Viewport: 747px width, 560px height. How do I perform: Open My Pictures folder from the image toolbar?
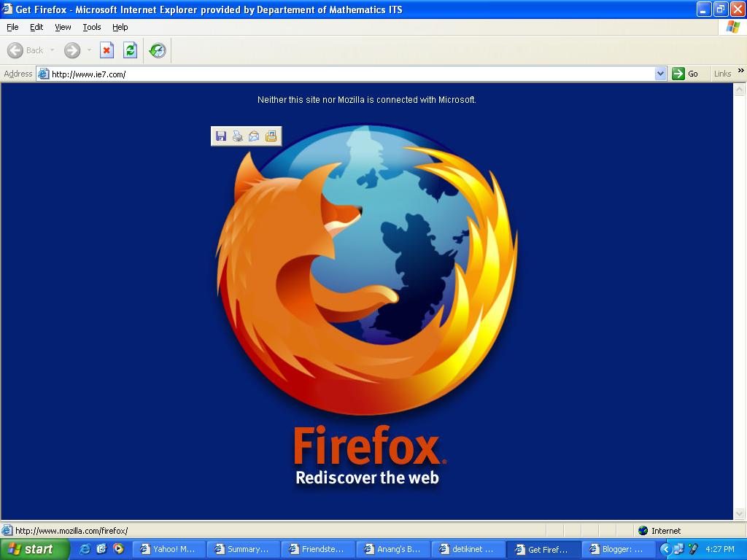click(x=271, y=136)
